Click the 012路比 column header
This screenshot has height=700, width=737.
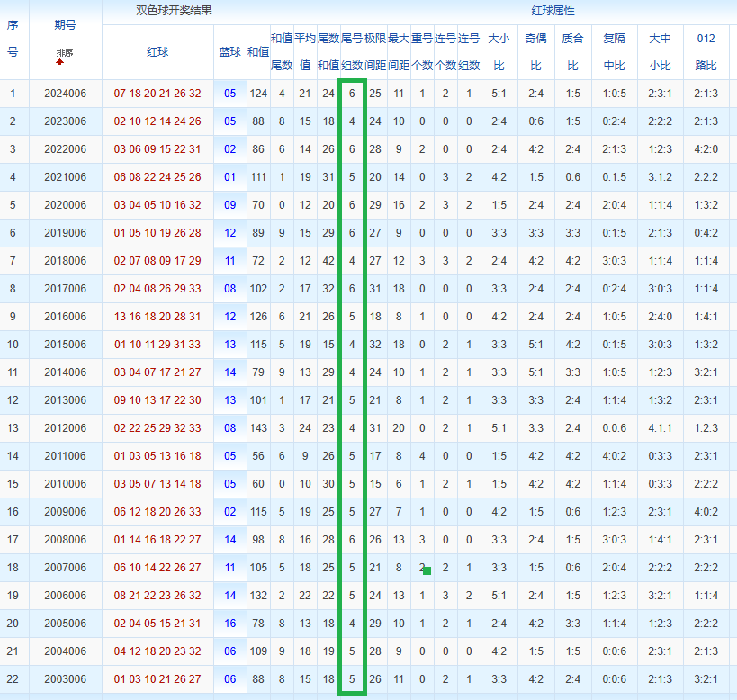[706, 51]
